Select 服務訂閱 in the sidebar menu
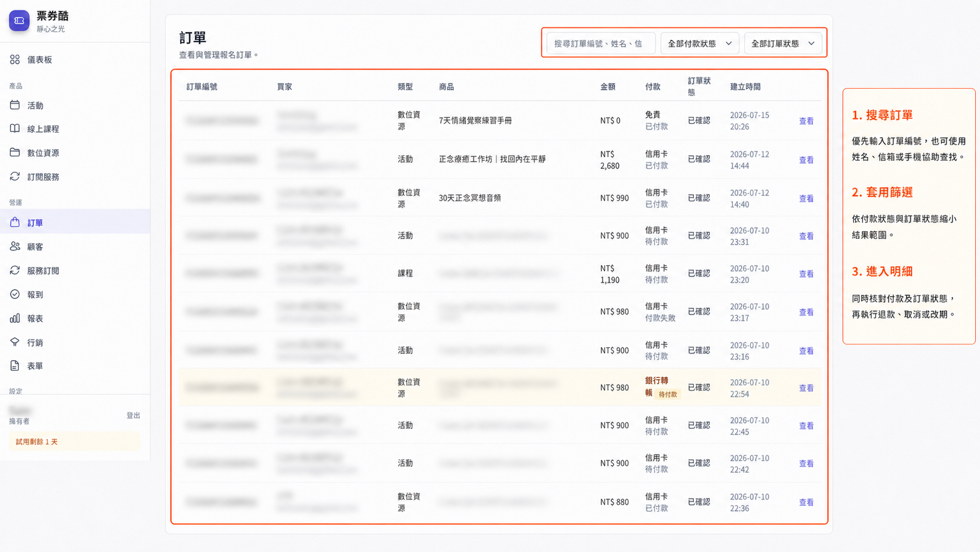Image resolution: width=980 pixels, height=552 pixels. [75, 270]
